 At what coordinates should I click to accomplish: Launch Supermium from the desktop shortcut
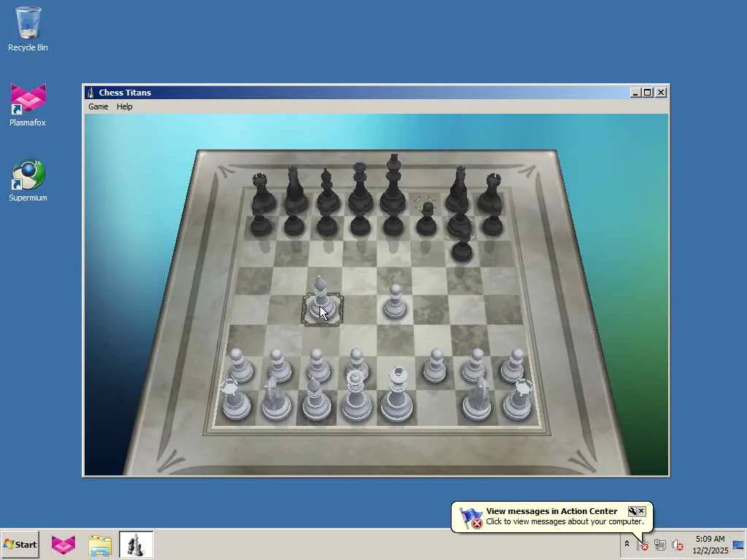(28, 180)
